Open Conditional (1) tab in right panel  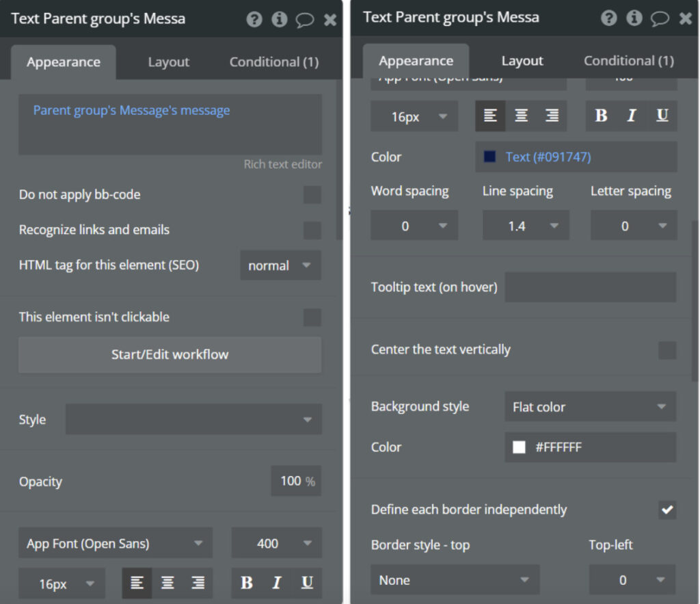pos(628,61)
